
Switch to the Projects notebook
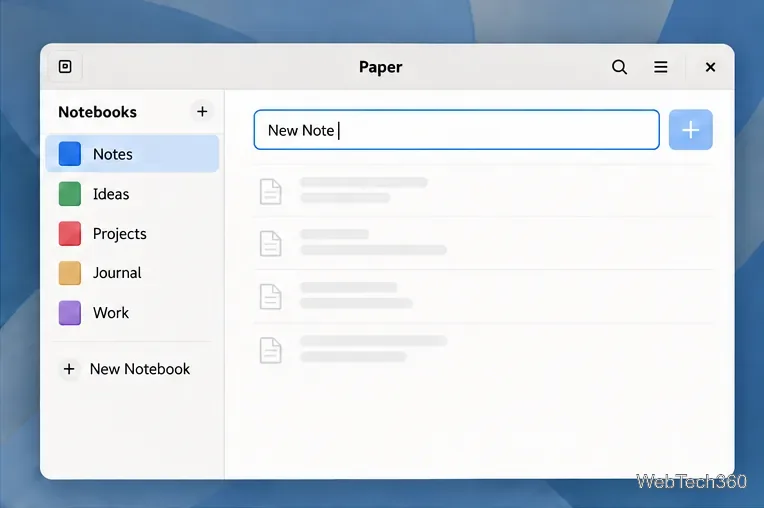132,233
